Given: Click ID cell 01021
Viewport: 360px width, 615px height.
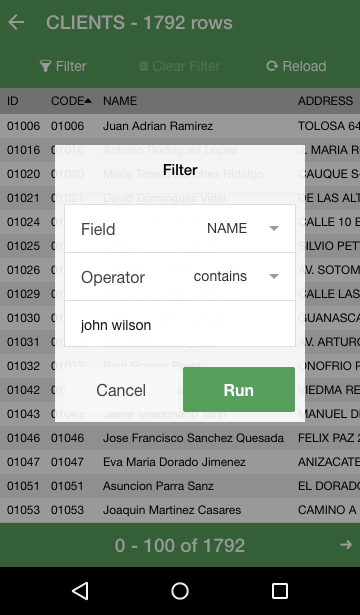Looking at the screenshot, I should click(24, 198).
